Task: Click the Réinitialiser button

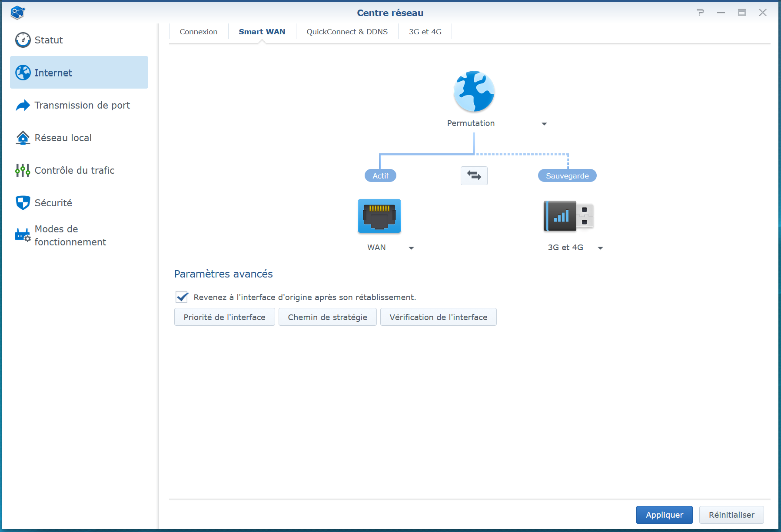Action: pyautogui.click(x=731, y=515)
